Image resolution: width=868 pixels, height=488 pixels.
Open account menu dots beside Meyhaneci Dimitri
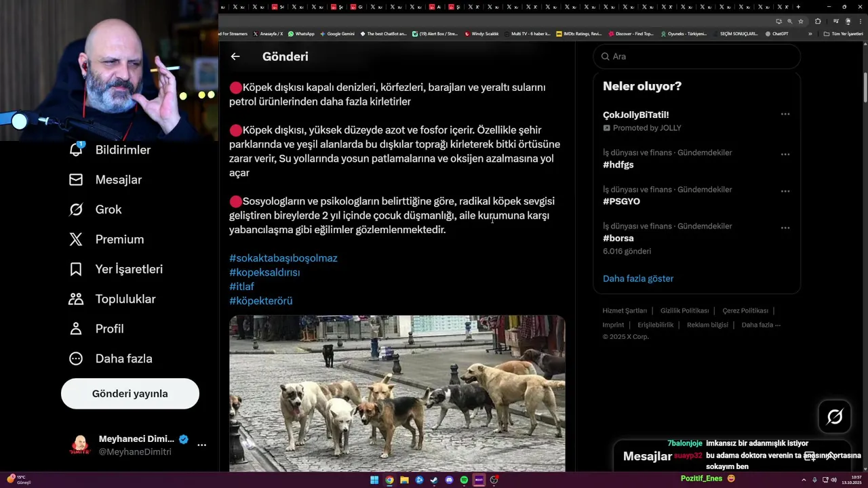point(201,445)
